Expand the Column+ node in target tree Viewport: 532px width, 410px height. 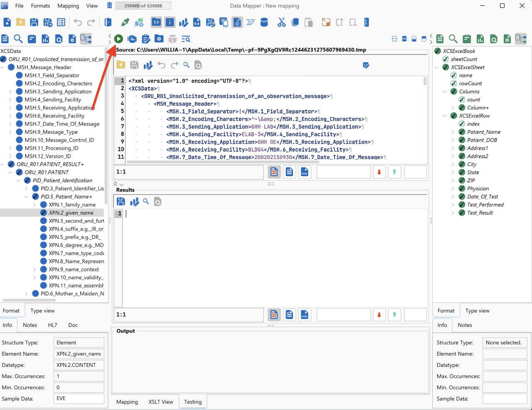click(453, 108)
